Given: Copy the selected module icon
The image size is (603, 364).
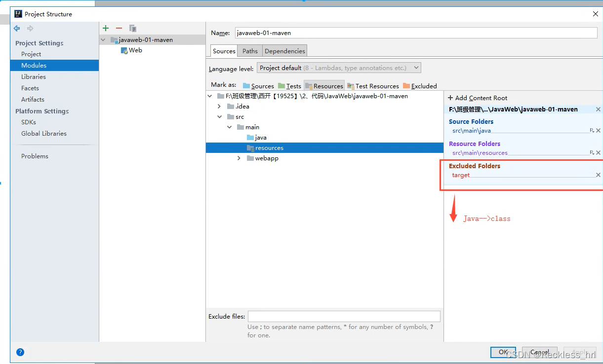Looking at the screenshot, I should click(132, 29).
